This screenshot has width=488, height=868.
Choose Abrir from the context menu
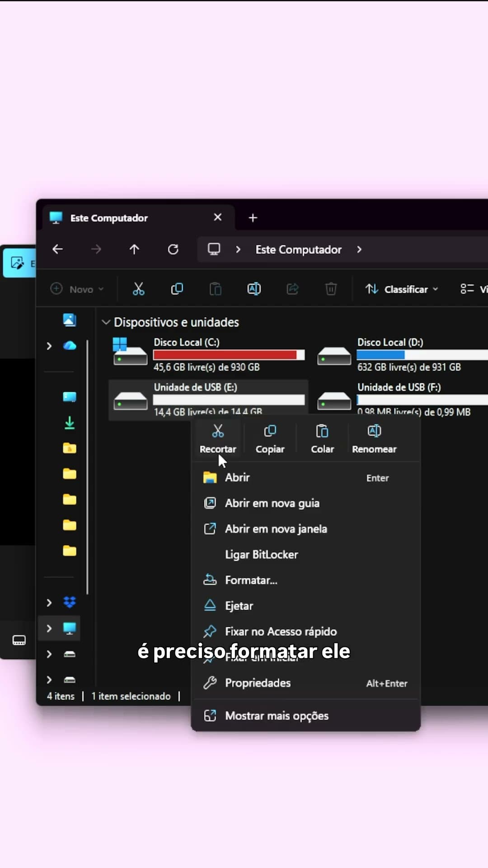306,477
